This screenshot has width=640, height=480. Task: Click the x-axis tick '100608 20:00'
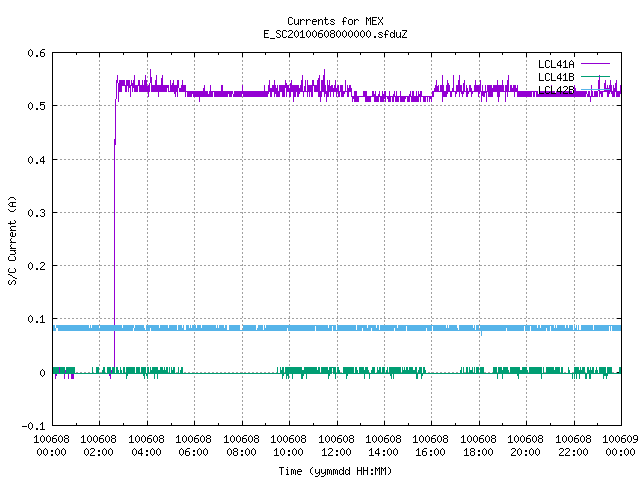525,446
